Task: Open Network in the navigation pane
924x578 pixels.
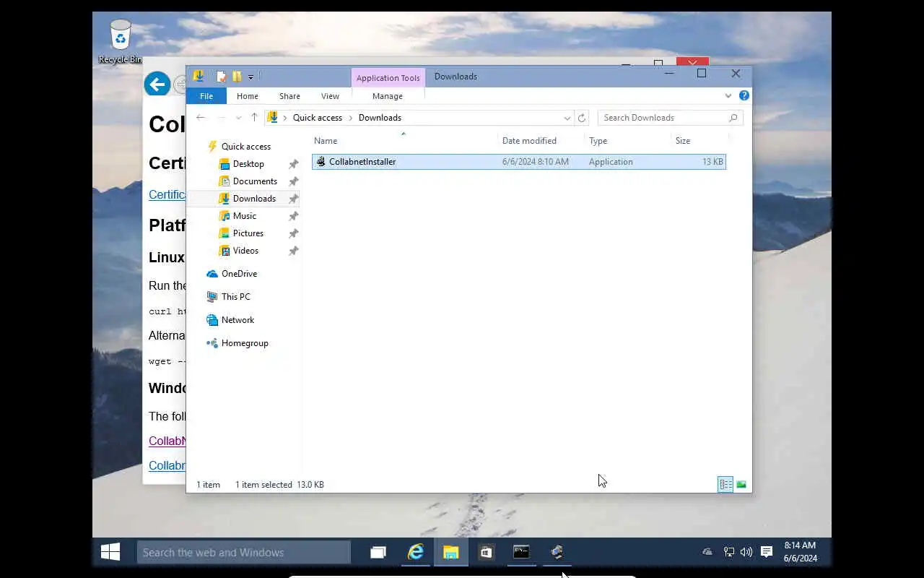Action: click(x=237, y=320)
